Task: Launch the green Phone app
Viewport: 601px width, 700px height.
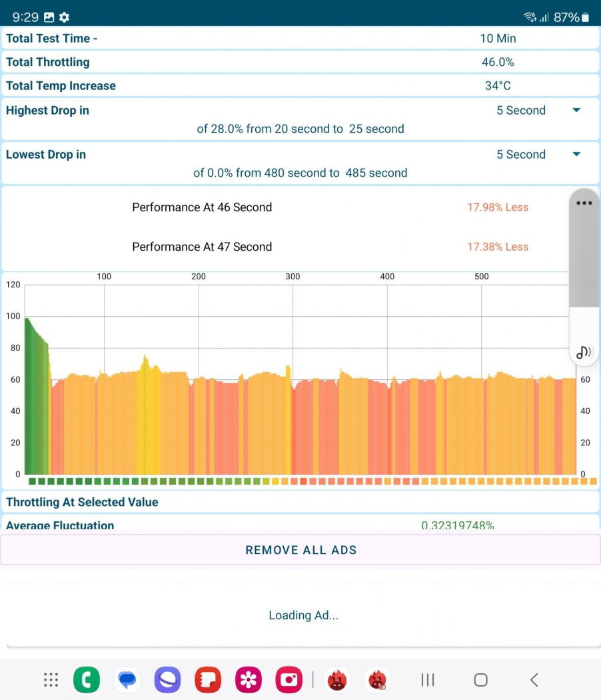Action: [87, 680]
